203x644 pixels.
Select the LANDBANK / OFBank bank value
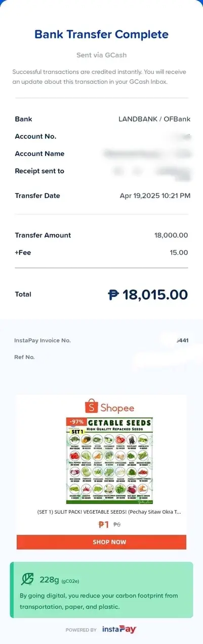[154, 119]
